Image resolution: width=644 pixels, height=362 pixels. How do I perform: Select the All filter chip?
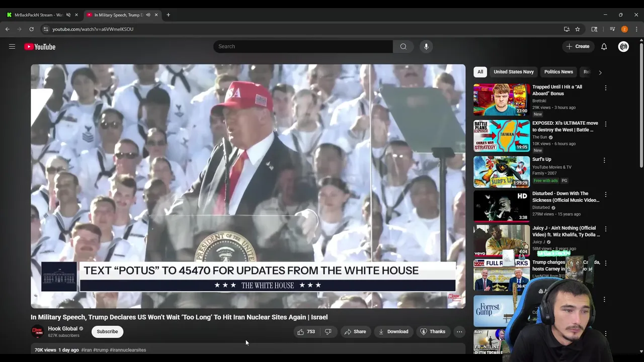pos(480,72)
